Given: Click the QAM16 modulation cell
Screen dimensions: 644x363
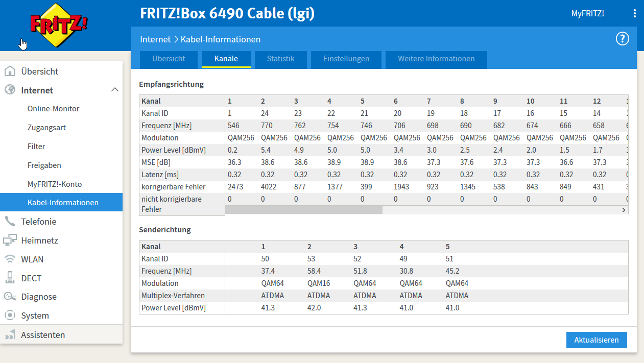Looking at the screenshot, I should click(x=319, y=283).
